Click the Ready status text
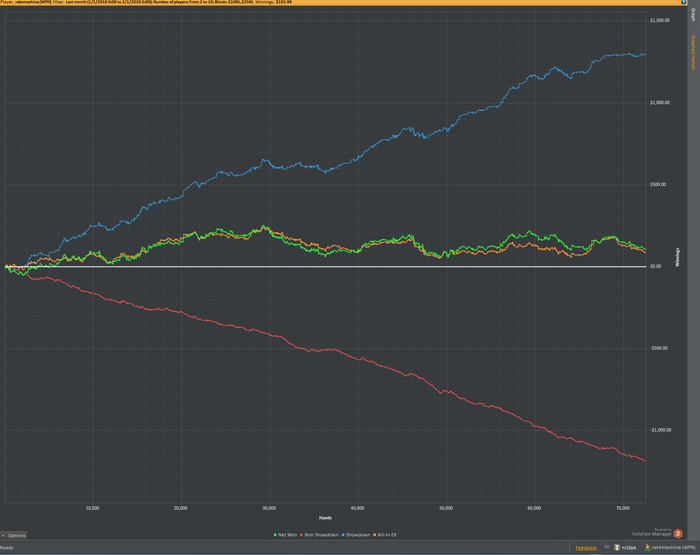 pyautogui.click(x=7, y=548)
